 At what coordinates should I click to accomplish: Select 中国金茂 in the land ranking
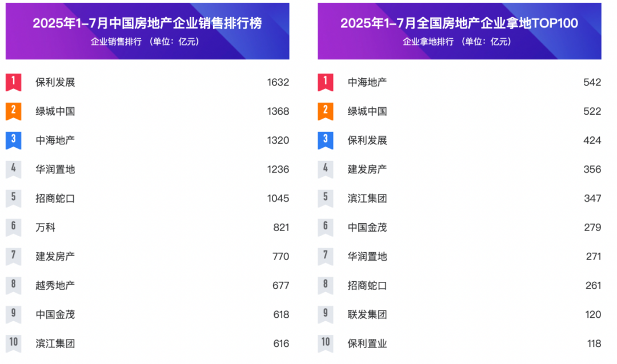tap(367, 228)
